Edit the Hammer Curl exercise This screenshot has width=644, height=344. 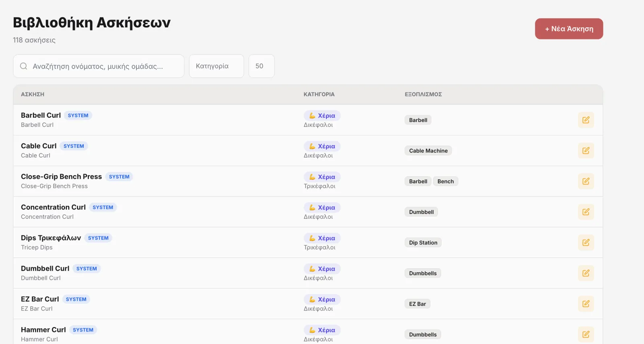point(586,334)
